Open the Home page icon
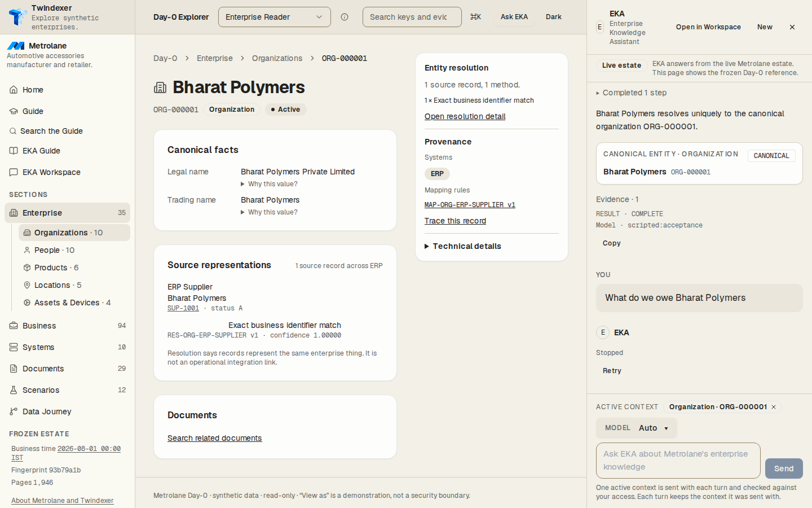The width and height of the screenshot is (812, 508). click(x=14, y=90)
